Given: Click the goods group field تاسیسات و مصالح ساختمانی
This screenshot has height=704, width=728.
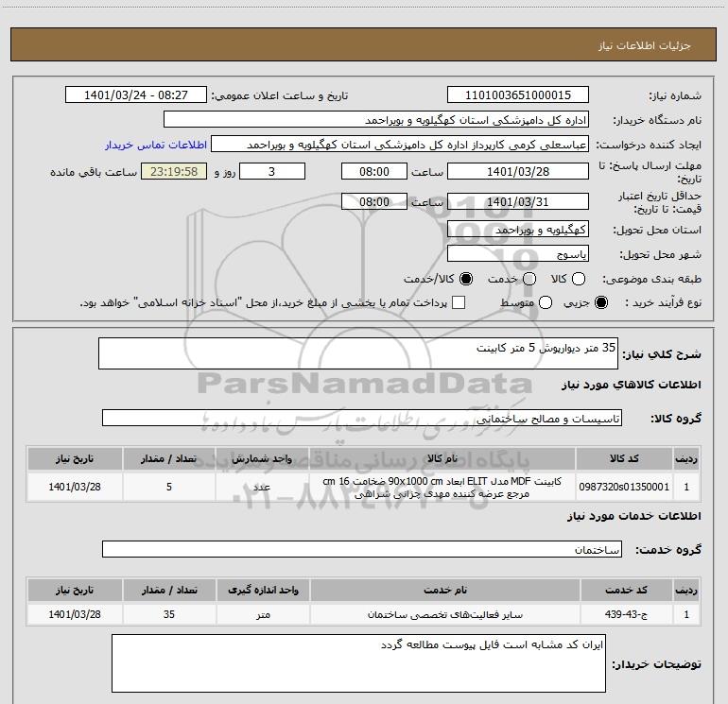Looking at the screenshot, I should 362,418.
